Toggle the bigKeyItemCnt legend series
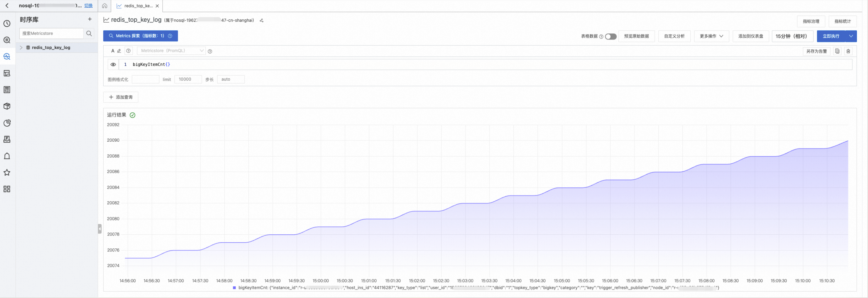The width and height of the screenshot is (868, 298). point(476,288)
